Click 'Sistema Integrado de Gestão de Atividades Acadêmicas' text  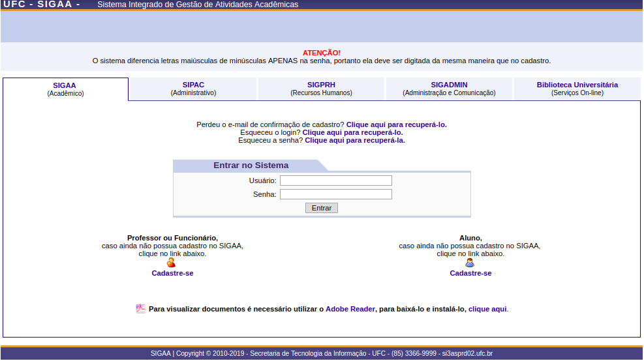click(x=198, y=5)
